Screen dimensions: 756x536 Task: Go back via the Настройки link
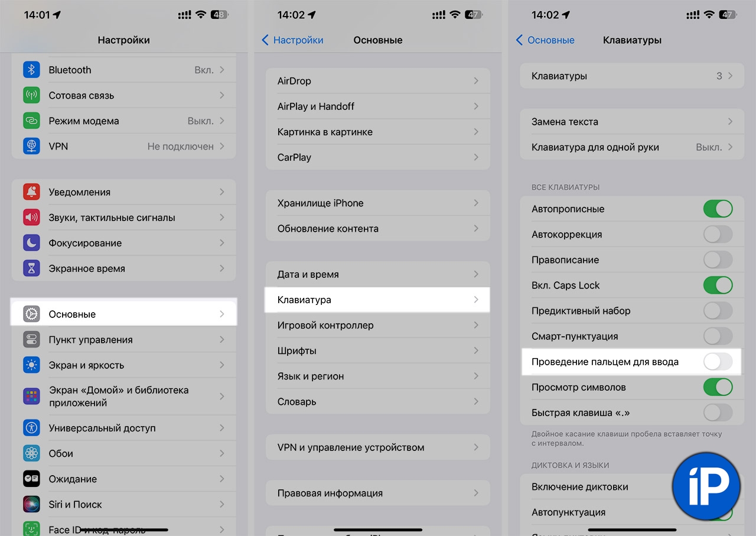point(293,40)
